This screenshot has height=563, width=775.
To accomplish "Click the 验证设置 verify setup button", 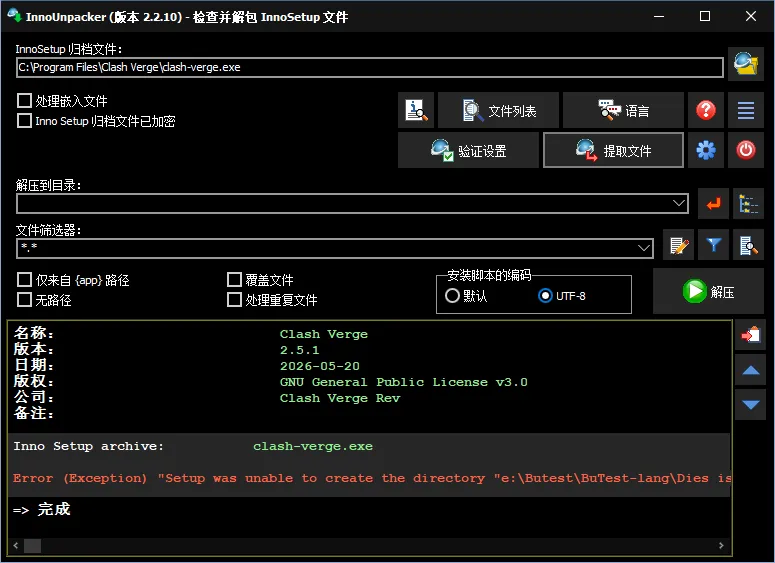I will (x=468, y=150).
